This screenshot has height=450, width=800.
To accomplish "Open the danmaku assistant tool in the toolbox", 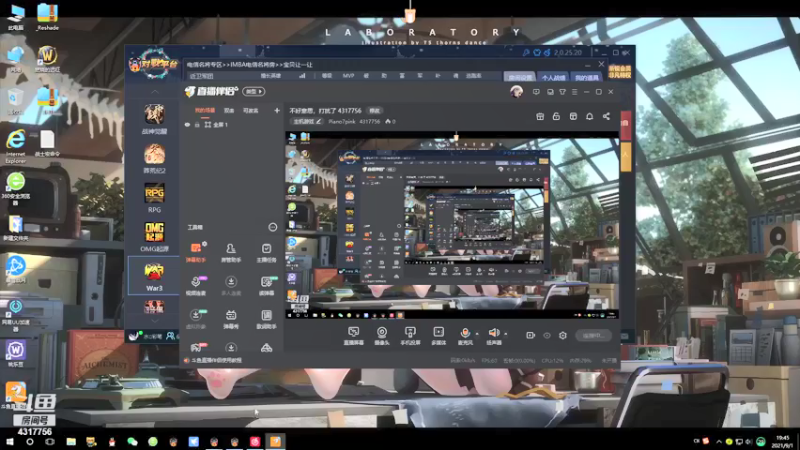I will 195,252.
